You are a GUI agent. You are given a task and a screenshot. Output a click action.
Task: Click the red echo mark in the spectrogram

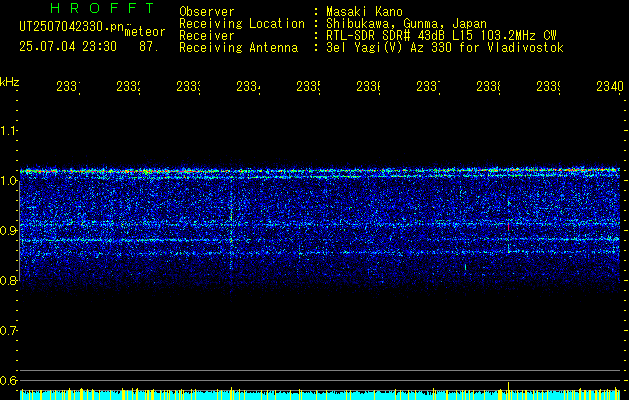[508, 227]
